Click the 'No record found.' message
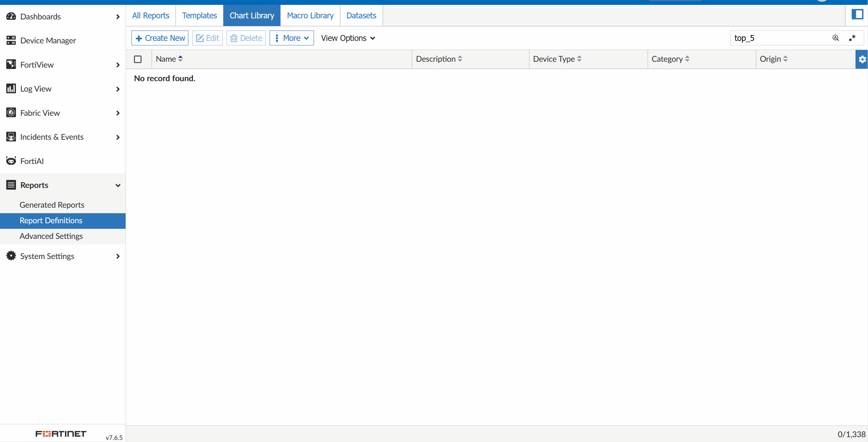Screen dimensions: 868x442 click(x=165, y=78)
